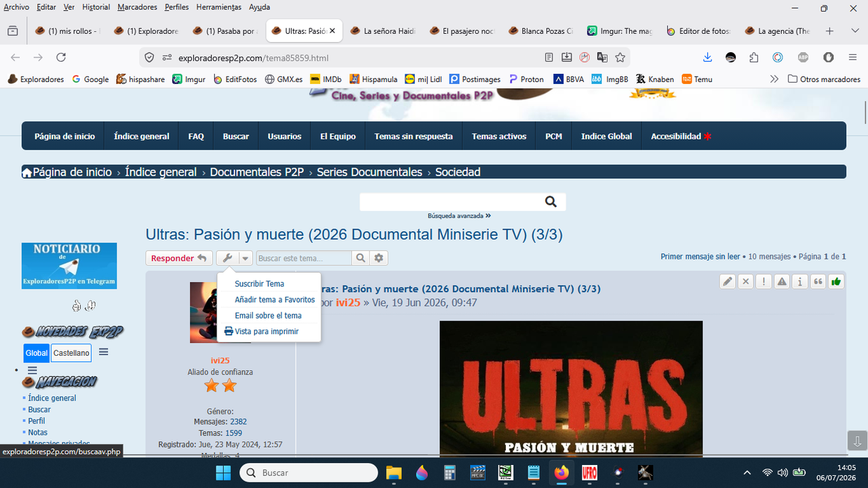Click the ABP Adblock Plus icon
The height and width of the screenshot is (488, 868).
pyautogui.click(x=804, y=58)
